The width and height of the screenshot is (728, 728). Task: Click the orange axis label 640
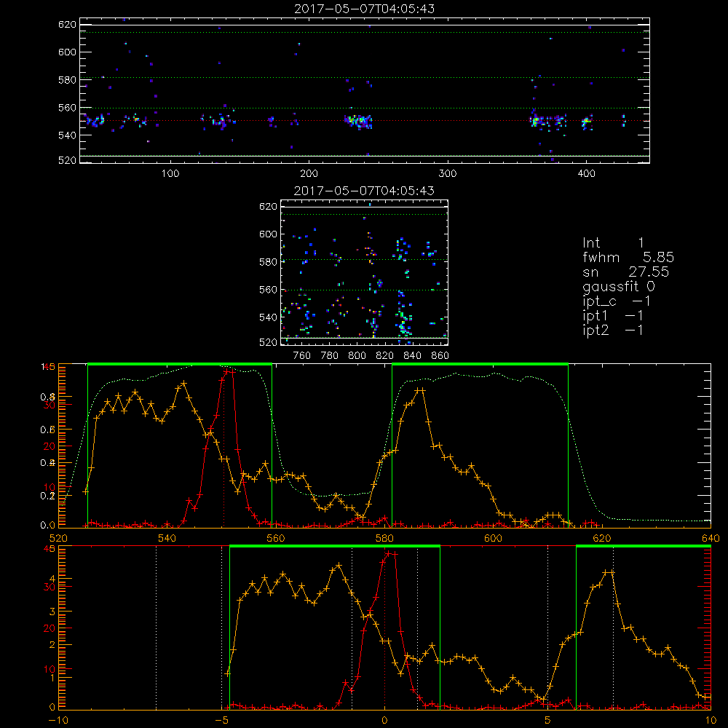[711, 538]
